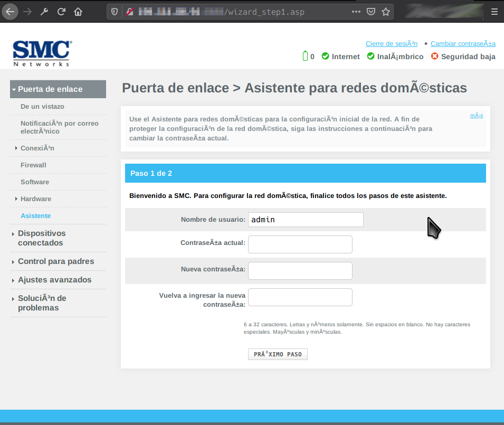
Task: Click the browser back arrow button
Action: coord(10,12)
